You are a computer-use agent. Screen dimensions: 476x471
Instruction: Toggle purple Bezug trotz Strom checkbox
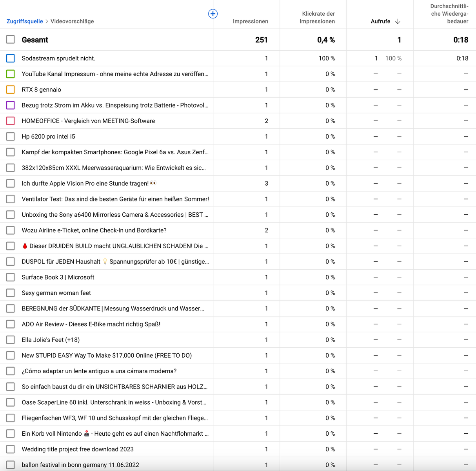[x=11, y=105]
